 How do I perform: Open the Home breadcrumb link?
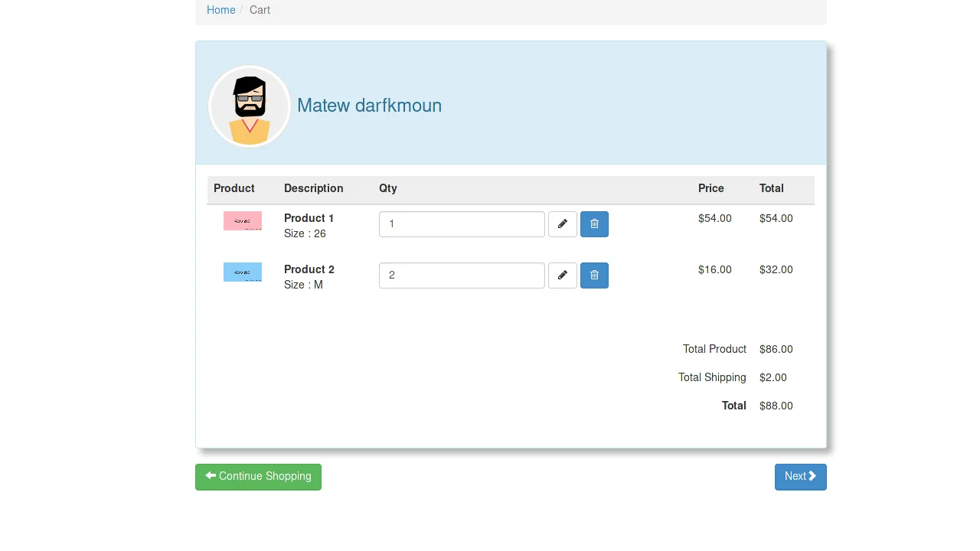click(x=220, y=10)
